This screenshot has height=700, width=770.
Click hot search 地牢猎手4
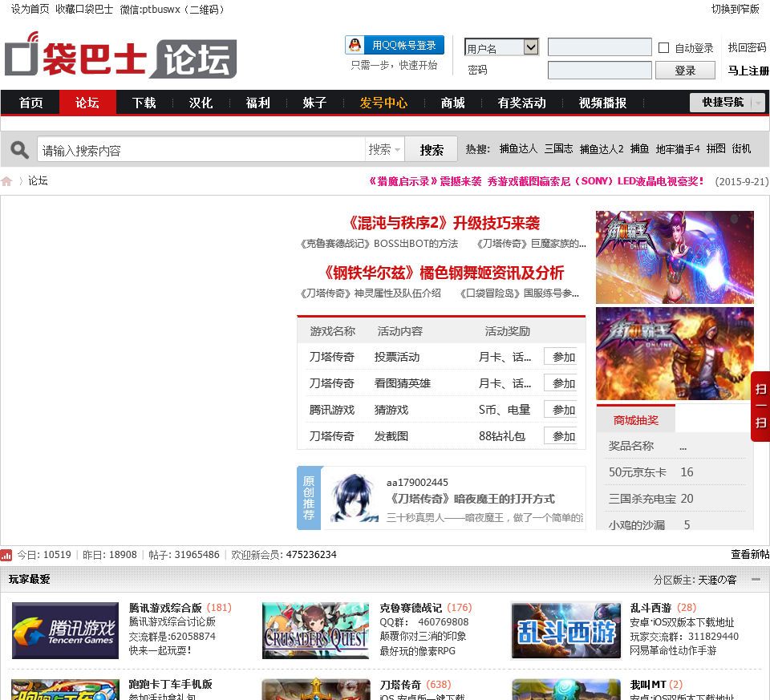678,148
